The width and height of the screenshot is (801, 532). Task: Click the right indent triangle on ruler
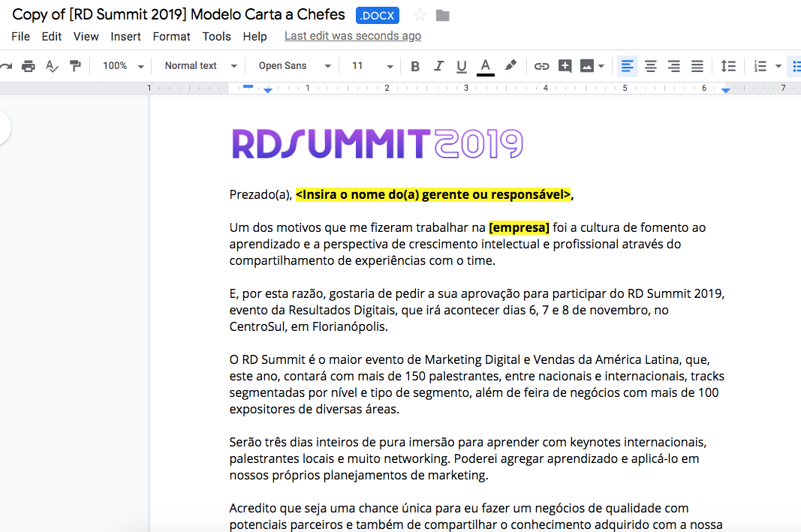click(x=725, y=90)
